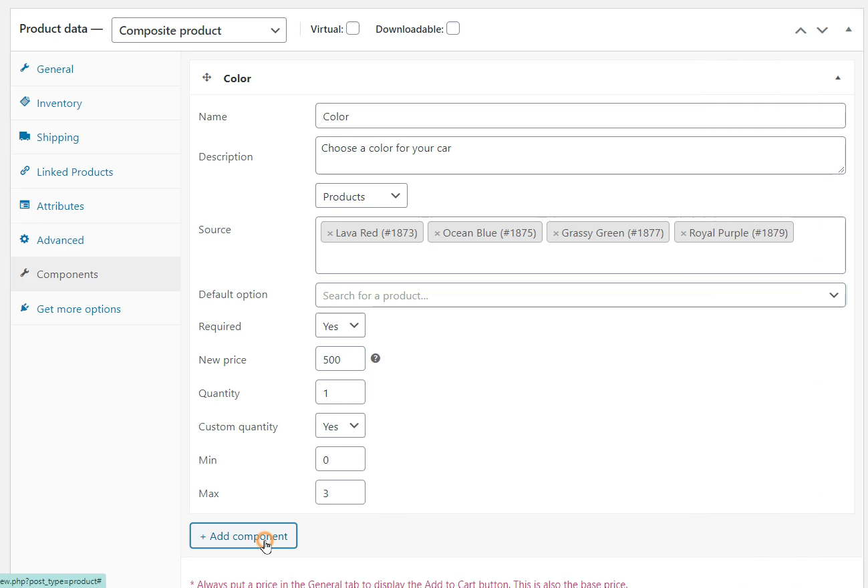Viewport: 868px width, 588px height.
Task: Click the New price help question icon
Action: pos(376,358)
